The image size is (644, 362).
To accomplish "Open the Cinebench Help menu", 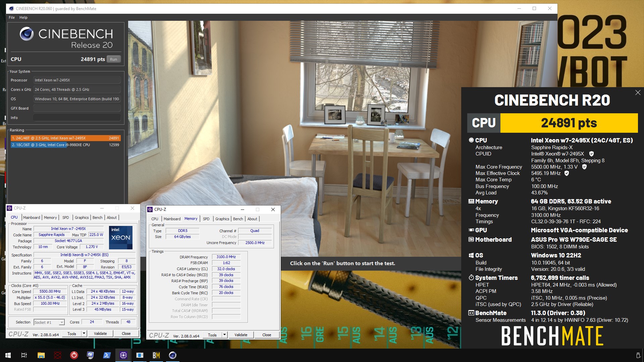I will [x=23, y=17].
